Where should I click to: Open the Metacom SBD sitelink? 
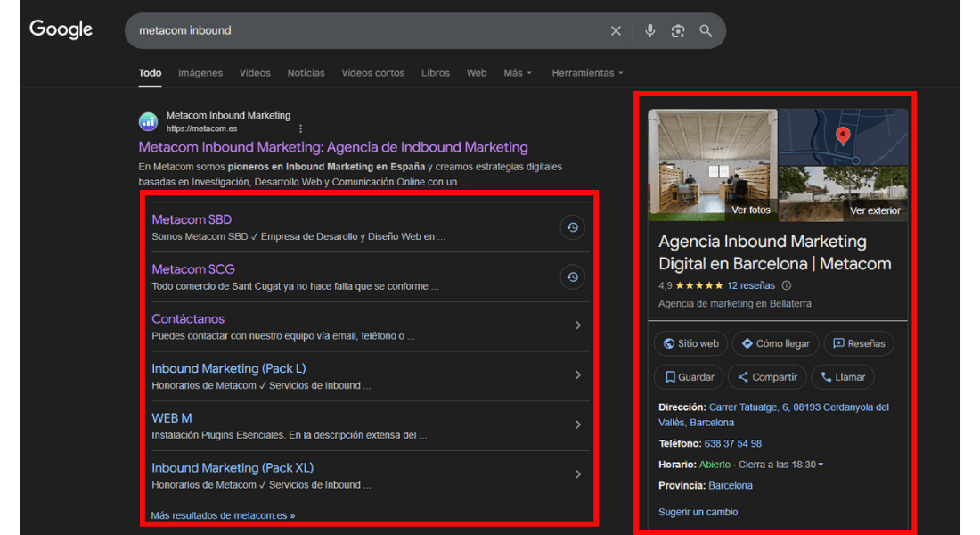pyautogui.click(x=192, y=219)
